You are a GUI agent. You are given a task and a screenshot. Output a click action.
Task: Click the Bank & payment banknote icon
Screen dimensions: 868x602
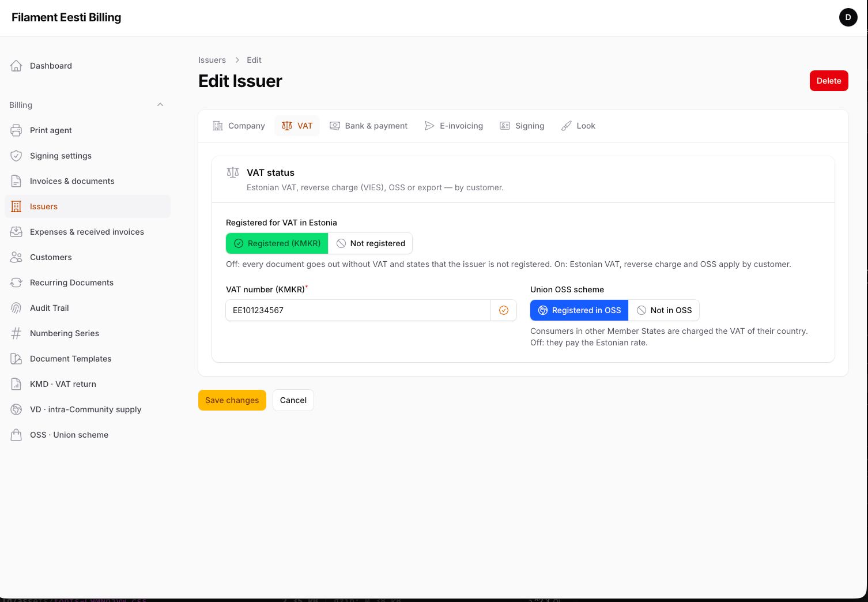(x=335, y=126)
